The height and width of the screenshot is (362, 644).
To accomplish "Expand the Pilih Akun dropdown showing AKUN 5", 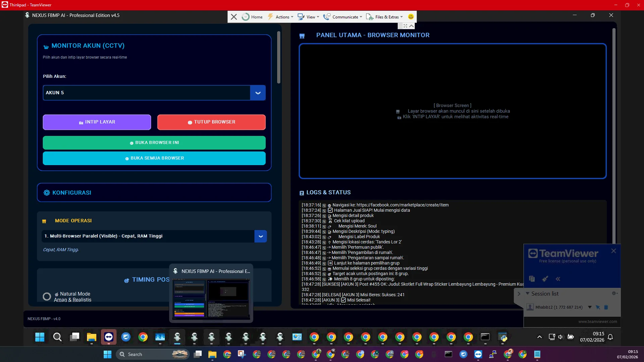I will [x=258, y=93].
